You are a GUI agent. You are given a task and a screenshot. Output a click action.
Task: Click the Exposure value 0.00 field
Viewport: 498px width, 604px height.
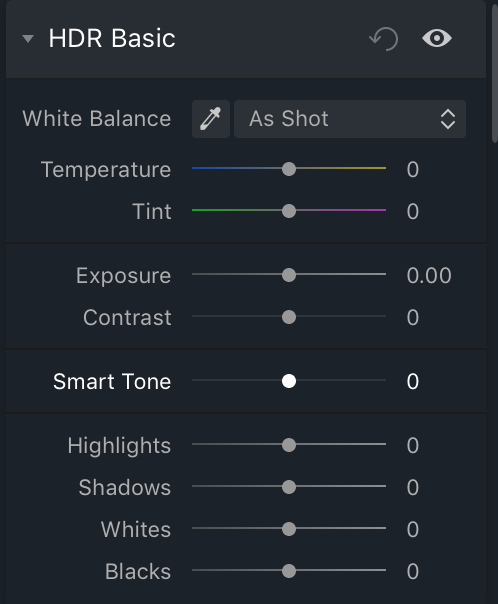coord(429,275)
